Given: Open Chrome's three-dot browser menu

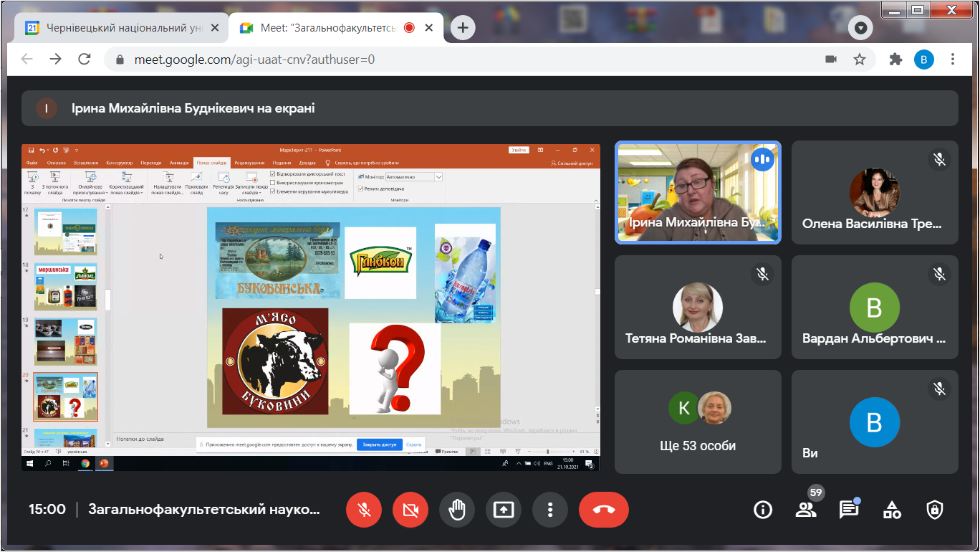Looking at the screenshot, I should (x=953, y=60).
